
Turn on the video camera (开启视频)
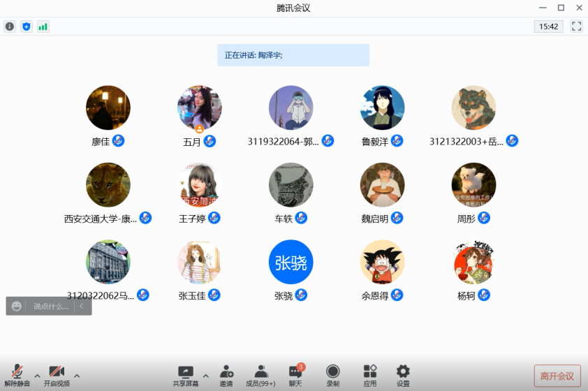click(x=57, y=376)
